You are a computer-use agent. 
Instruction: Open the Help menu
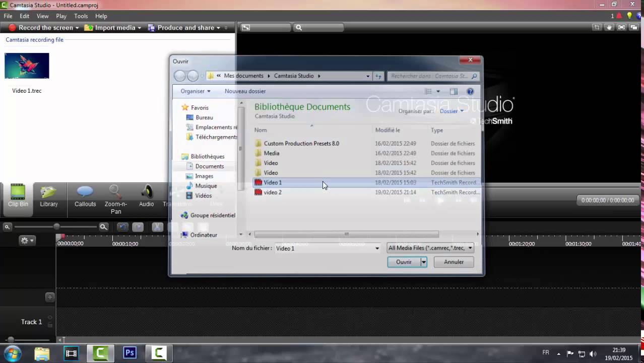(101, 16)
